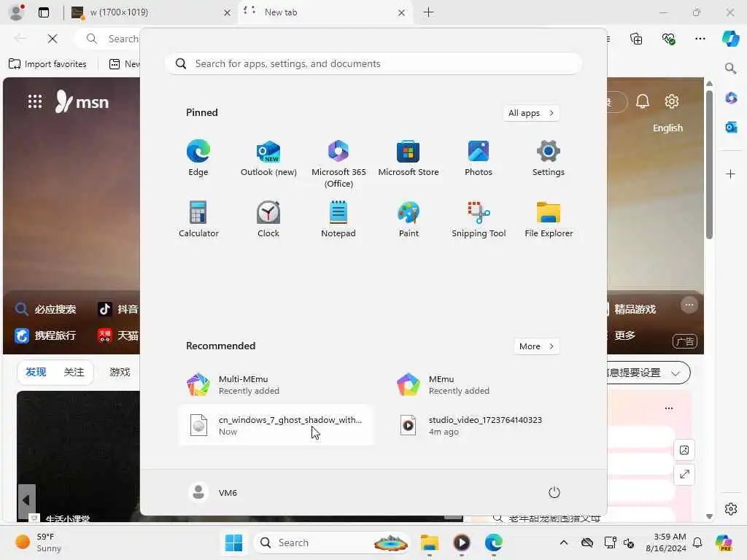Open VM6 user account menu
This screenshot has width=747, height=560.
pos(213,492)
